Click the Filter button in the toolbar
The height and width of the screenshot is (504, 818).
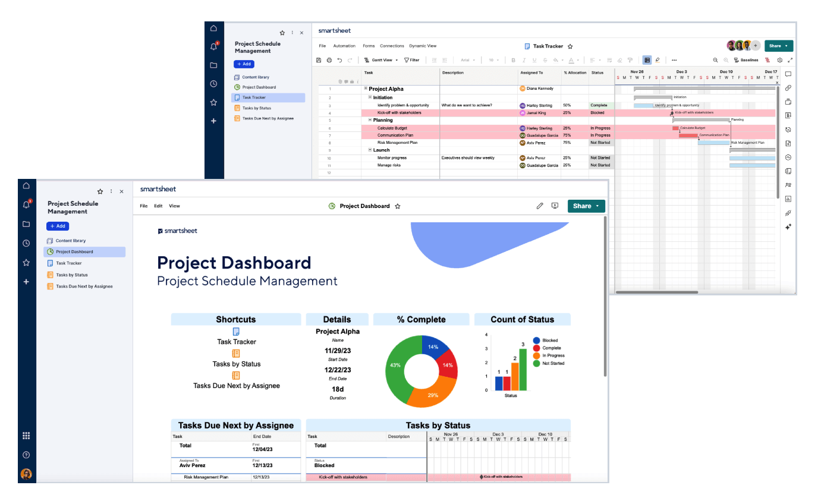click(x=411, y=60)
